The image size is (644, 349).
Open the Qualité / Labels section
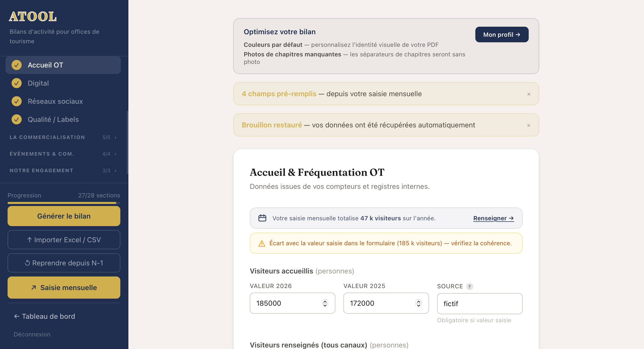coord(63,119)
